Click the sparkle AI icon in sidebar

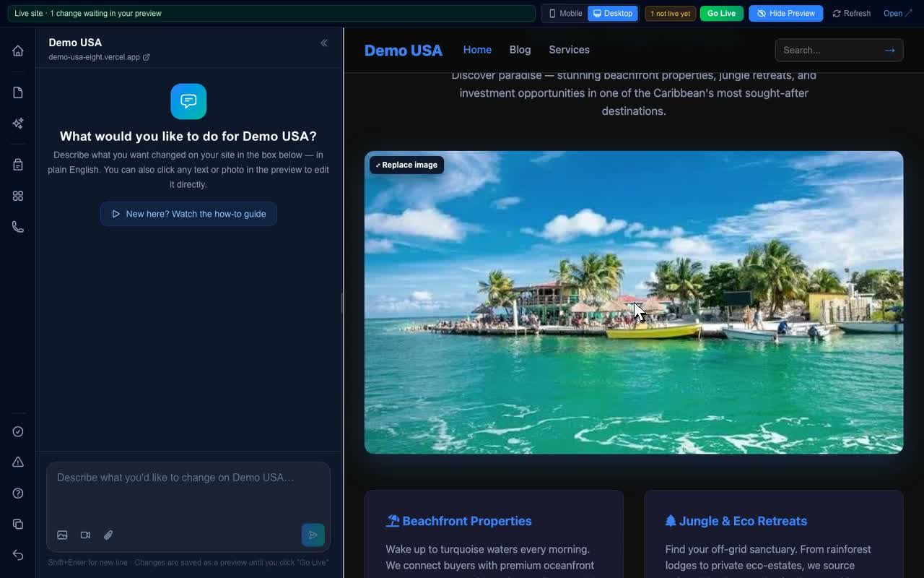click(18, 124)
